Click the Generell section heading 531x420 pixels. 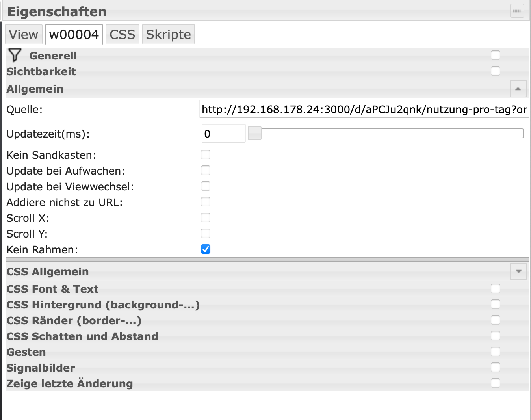[53, 56]
